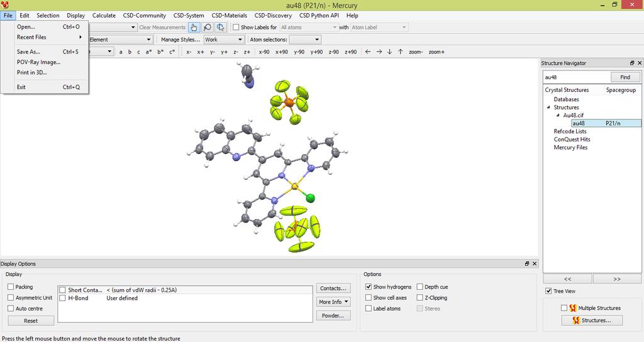Open the Calculate menu

104,15
